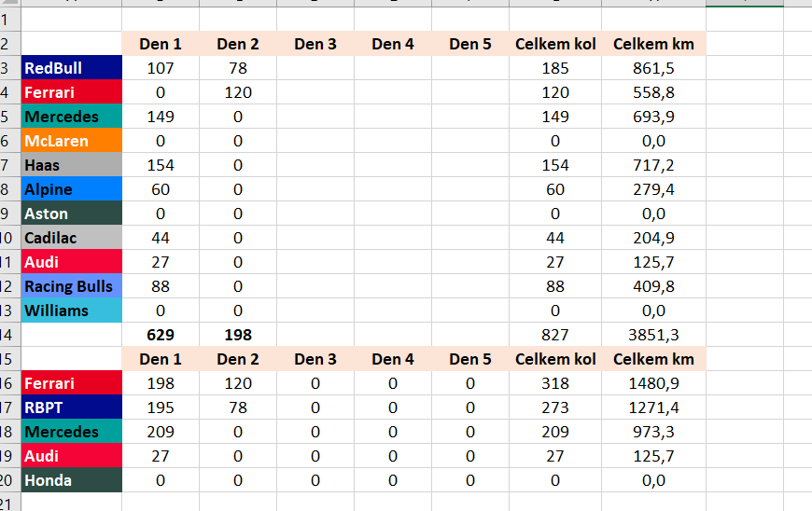The width and height of the screenshot is (812, 511).
Task: Click the Aston team name cell
Action: [x=71, y=214]
